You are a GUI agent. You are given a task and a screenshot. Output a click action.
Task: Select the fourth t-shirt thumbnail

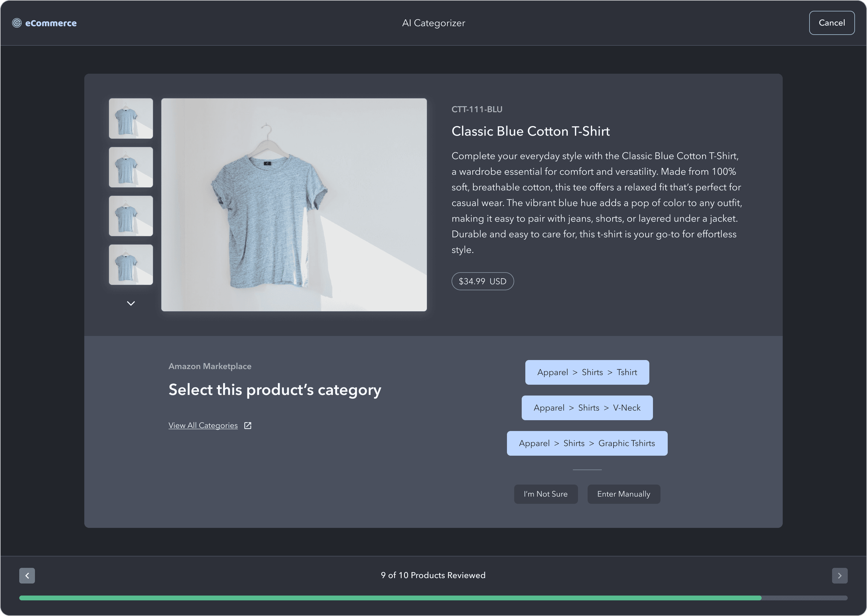(x=131, y=265)
